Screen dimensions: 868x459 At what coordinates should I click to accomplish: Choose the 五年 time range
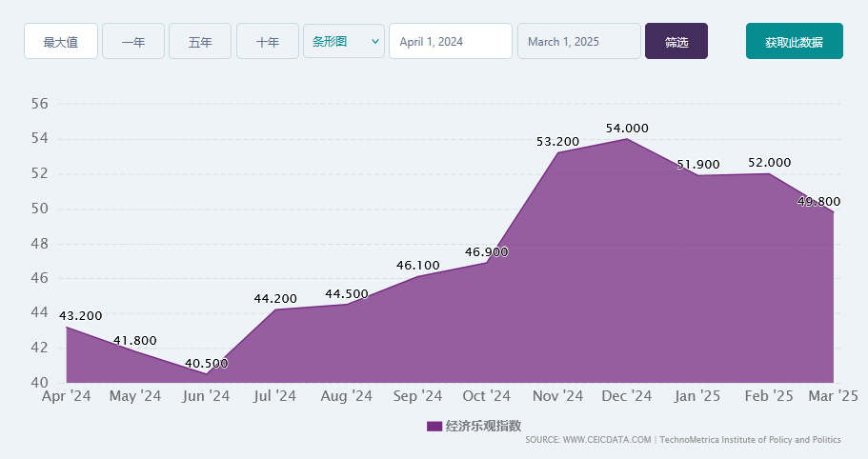[x=200, y=42]
